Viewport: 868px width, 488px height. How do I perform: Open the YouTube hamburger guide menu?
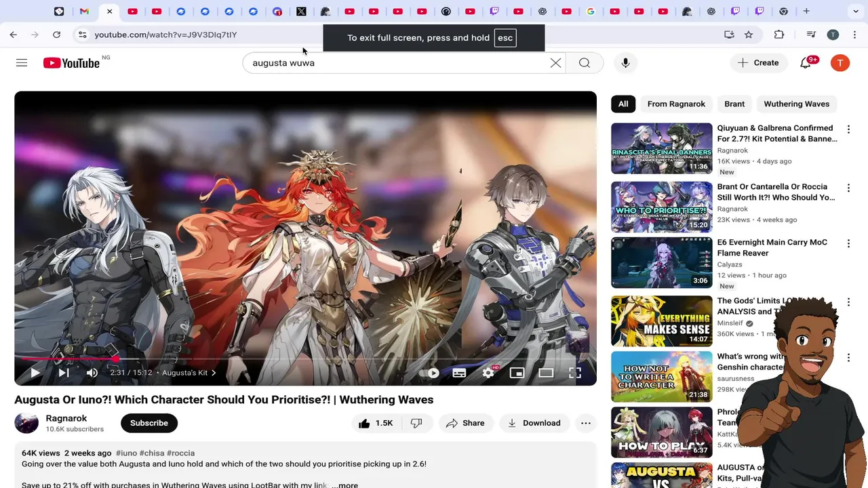tap(22, 62)
